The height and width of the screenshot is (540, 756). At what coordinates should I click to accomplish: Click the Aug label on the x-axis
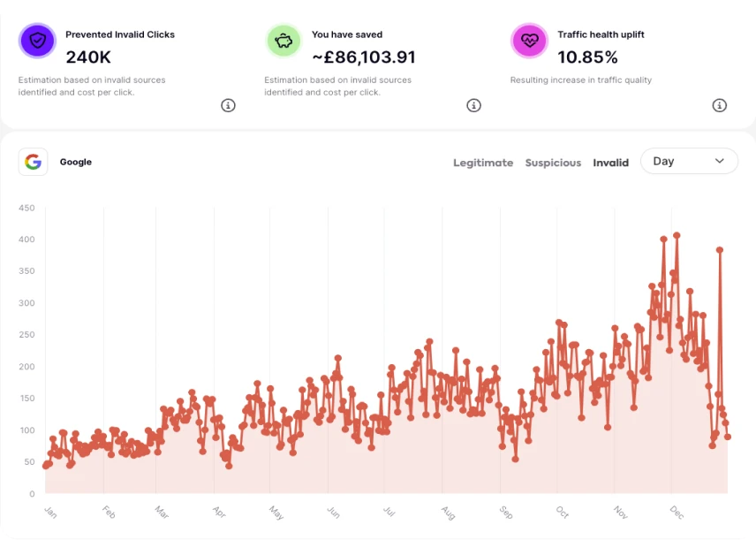448,513
